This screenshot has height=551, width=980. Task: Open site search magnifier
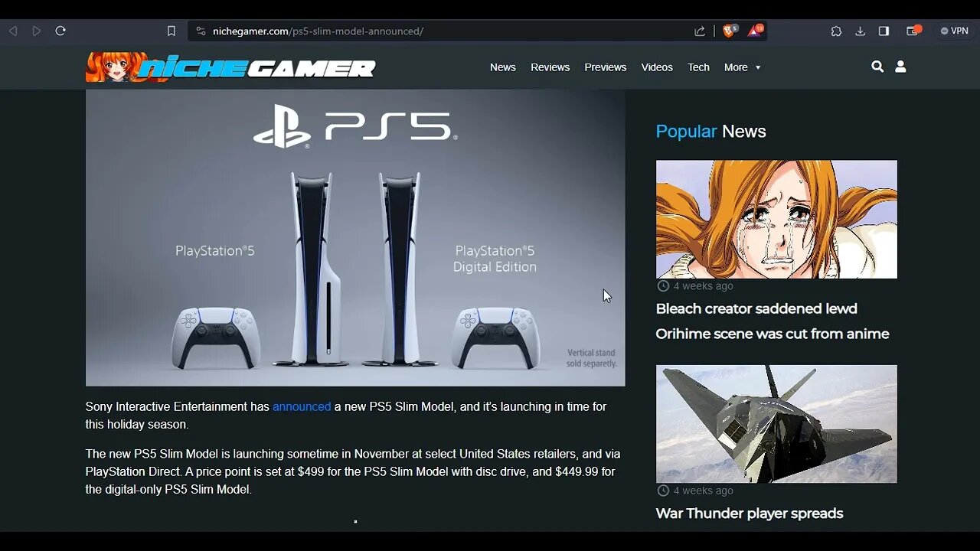877,67
